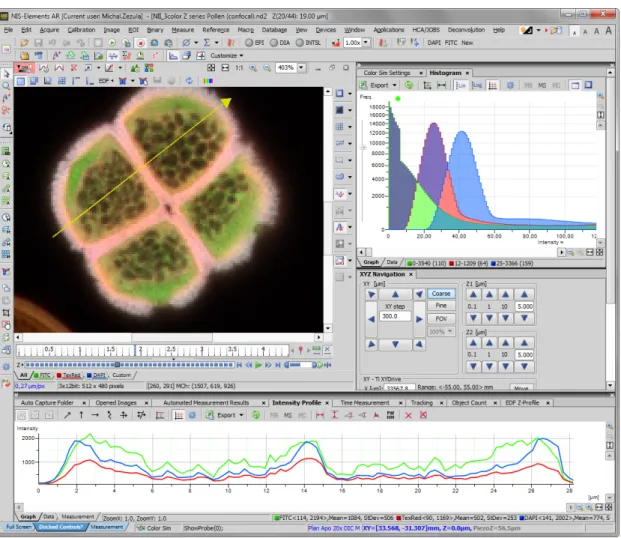Viewport: 621px width, 538px height.
Task: Click the Coarse button in XYZ Navigation
Action: click(x=441, y=294)
